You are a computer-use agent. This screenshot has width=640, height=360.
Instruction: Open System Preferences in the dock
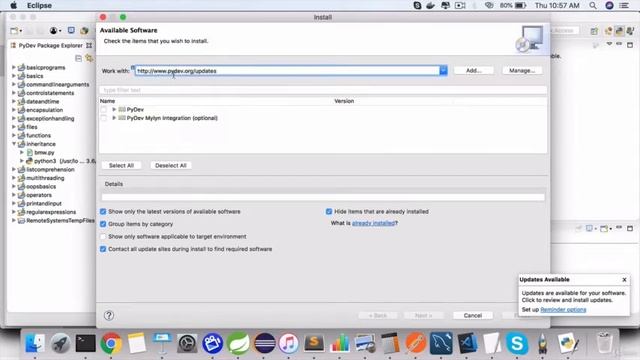187,343
